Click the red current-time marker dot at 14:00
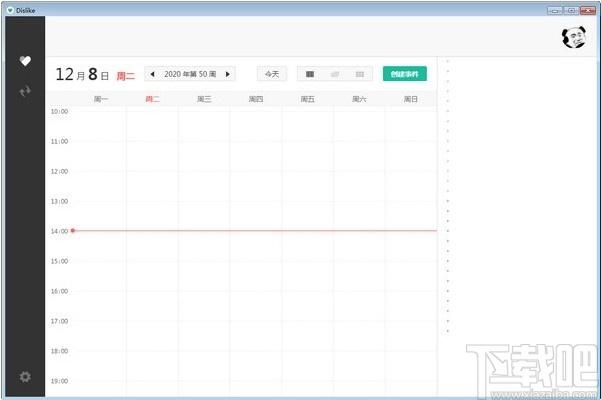 (x=73, y=231)
